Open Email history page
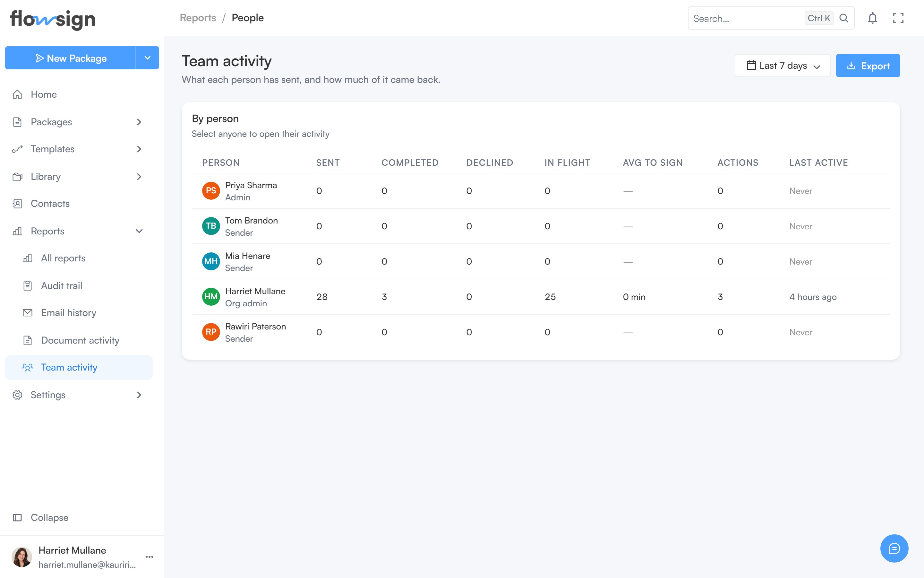The width and height of the screenshot is (924, 578). click(79, 313)
